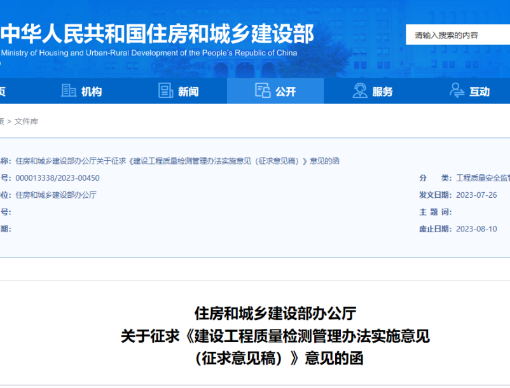Go to the 服务 navigation tab
The image size is (510, 388).
click(373, 91)
